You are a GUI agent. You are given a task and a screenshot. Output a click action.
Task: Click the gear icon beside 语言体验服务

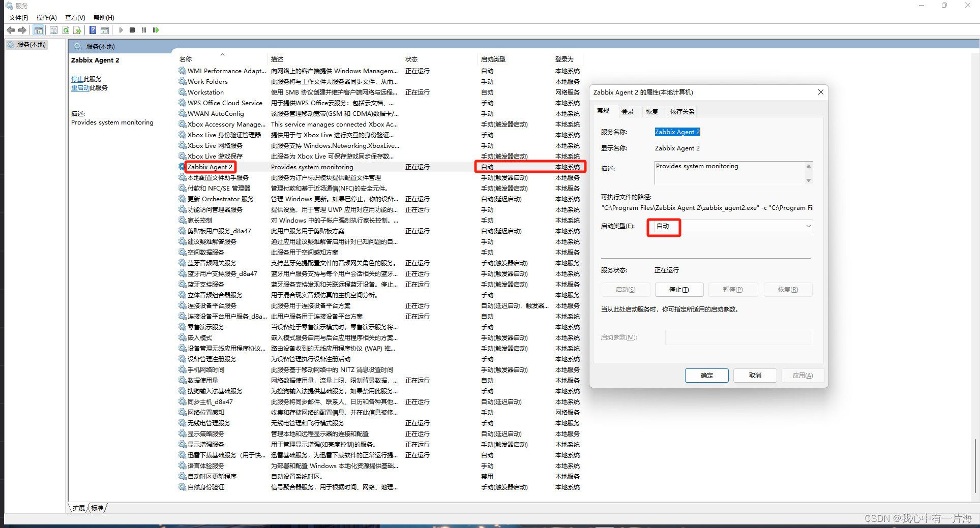click(182, 465)
